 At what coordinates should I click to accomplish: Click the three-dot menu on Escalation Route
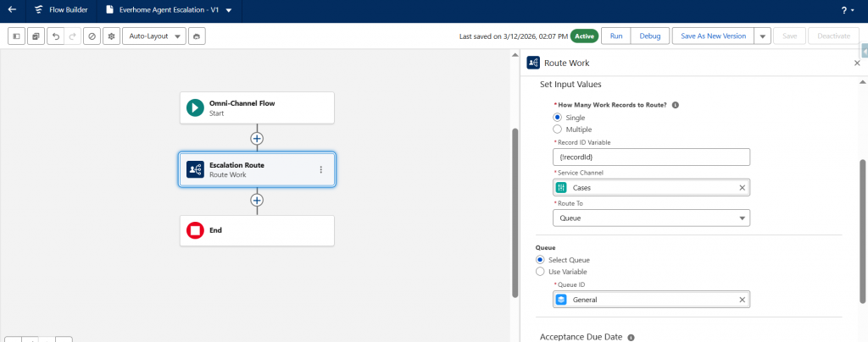point(320,169)
